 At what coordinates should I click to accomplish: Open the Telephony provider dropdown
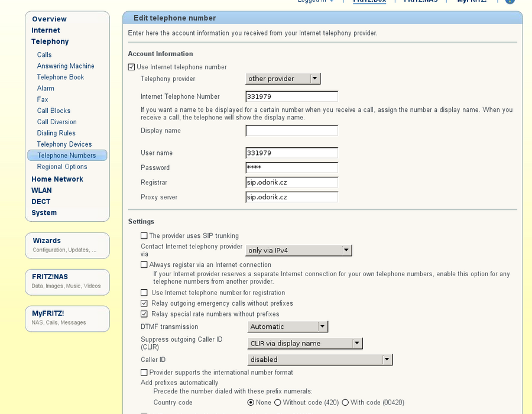[283, 79]
